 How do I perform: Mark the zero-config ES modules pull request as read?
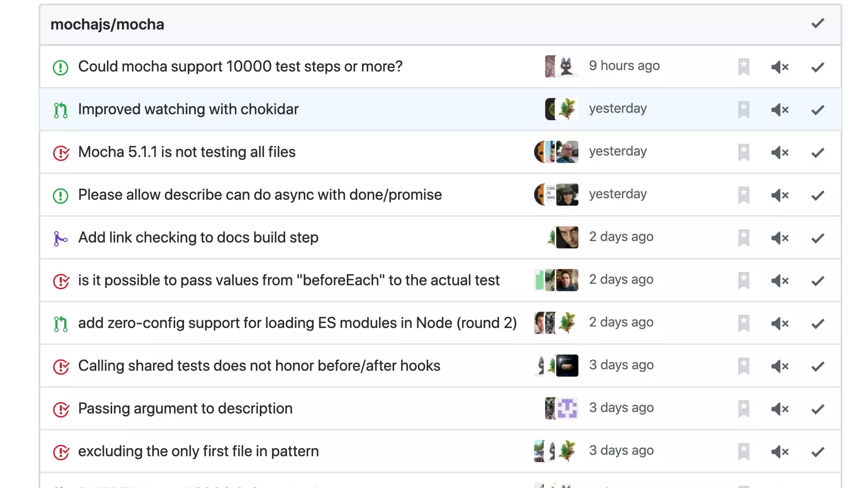(x=818, y=324)
